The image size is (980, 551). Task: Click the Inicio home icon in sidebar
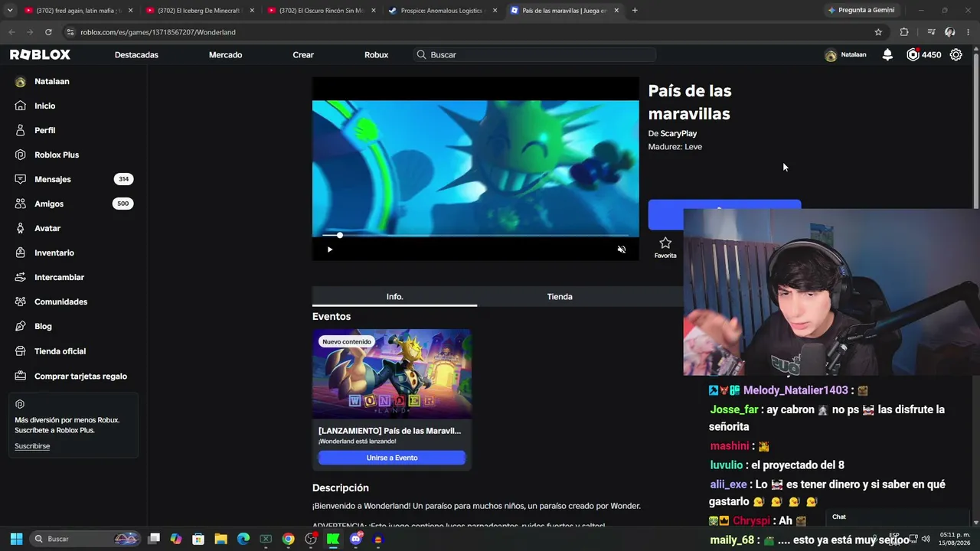(21, 106)
